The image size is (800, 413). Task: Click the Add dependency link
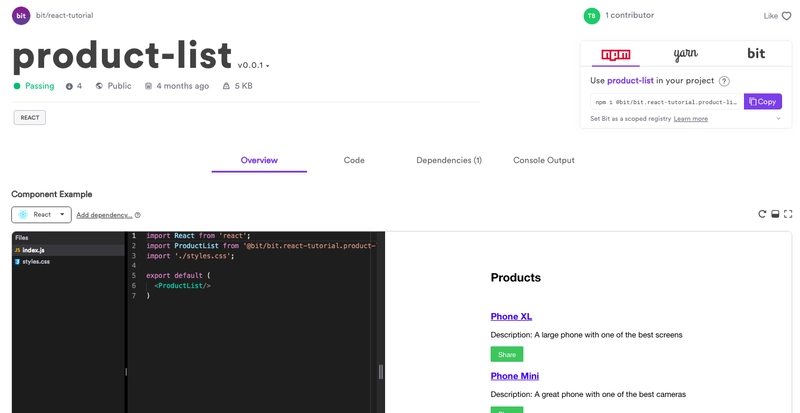click(x=104, y=215)
